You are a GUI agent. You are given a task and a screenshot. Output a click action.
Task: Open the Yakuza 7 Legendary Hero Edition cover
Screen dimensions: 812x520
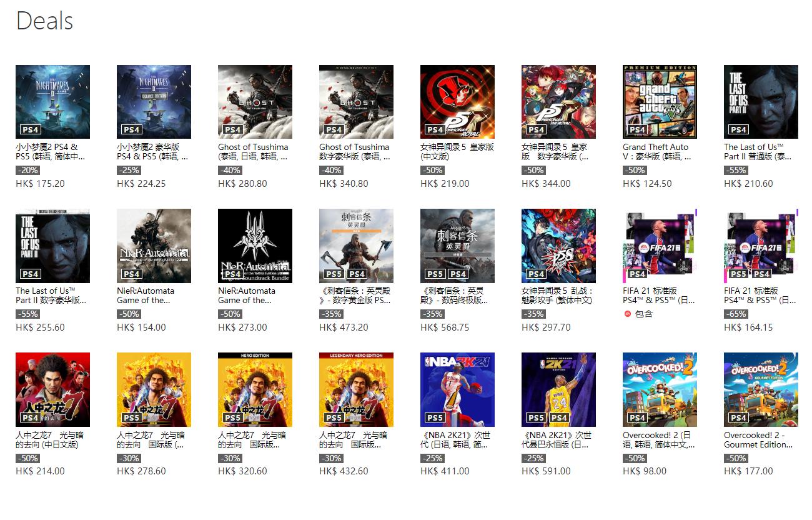tap(356, 389)
